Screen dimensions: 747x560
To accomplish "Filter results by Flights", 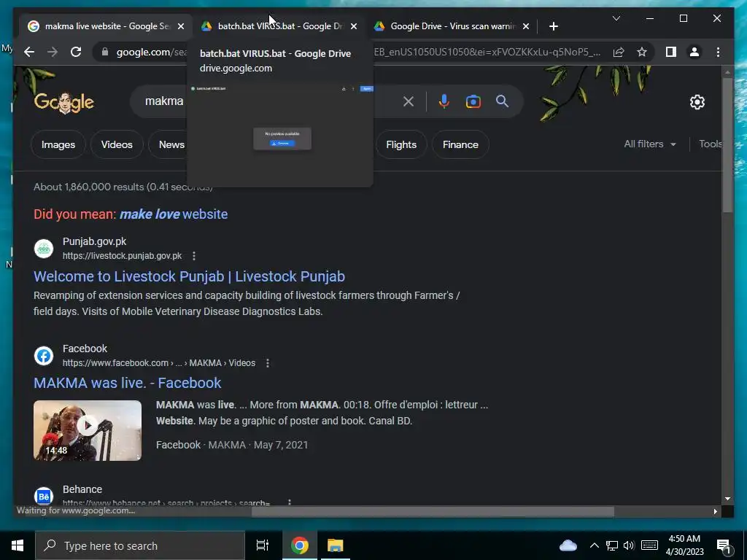I will pyautogui.click(x=401, y=144).
